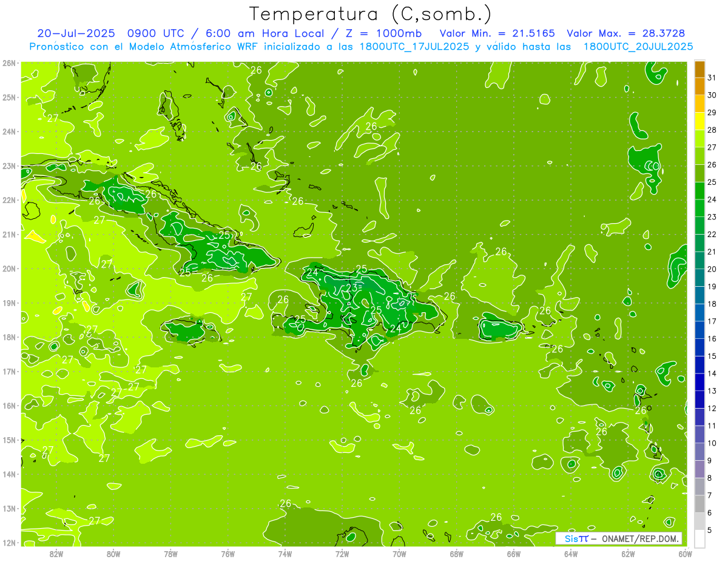This screenshot has height=562, width=728.
Task: Click the "18N" latitude label
Action: coord(9,337)
